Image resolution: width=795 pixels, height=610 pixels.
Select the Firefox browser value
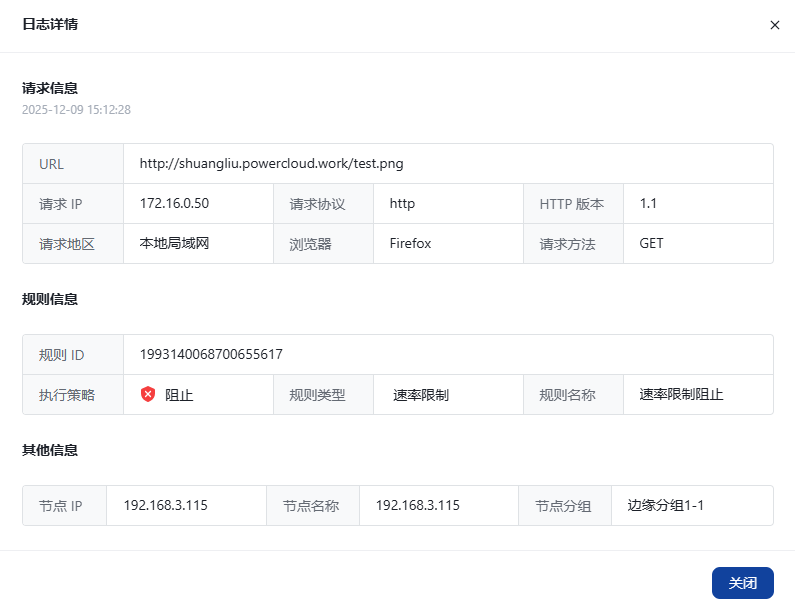(410, 243)
